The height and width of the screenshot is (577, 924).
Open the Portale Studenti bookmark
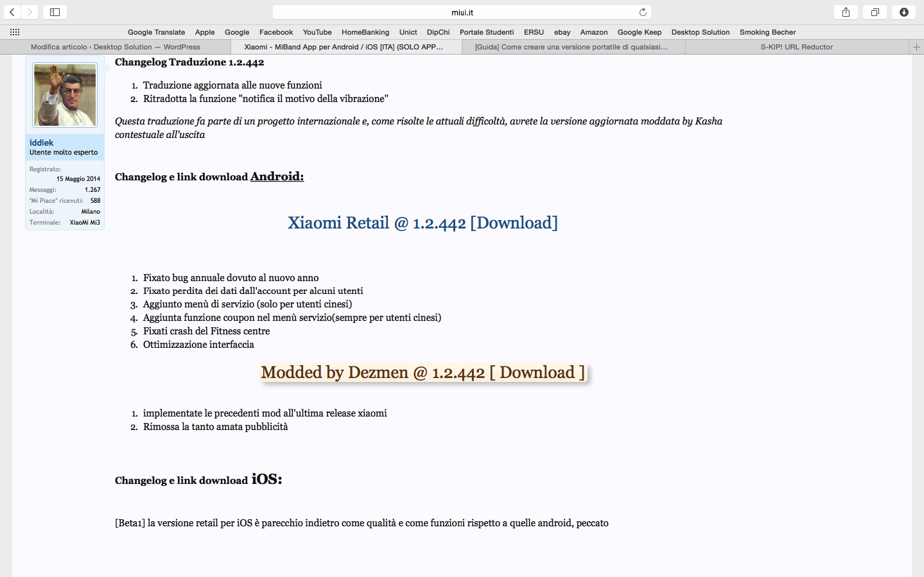tap(487, 32)
